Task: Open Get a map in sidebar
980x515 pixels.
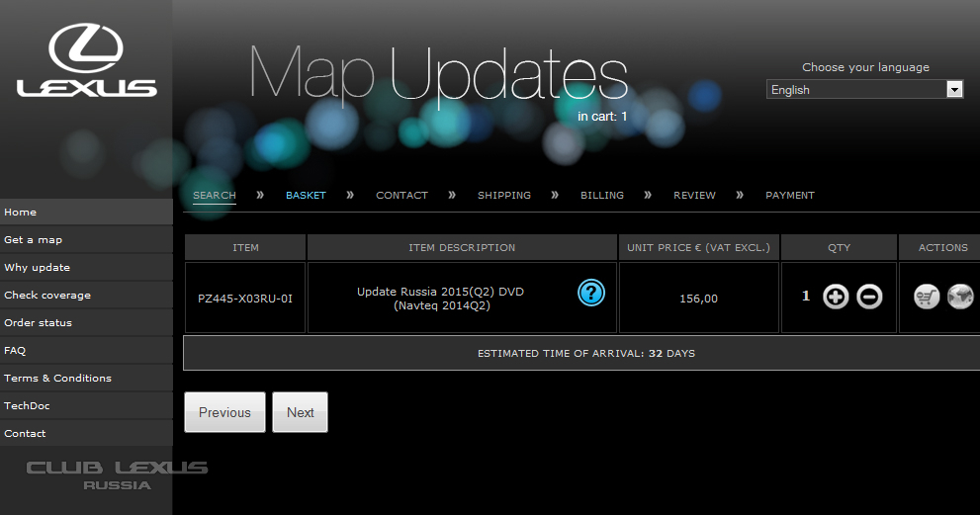Action: [86, 239]
